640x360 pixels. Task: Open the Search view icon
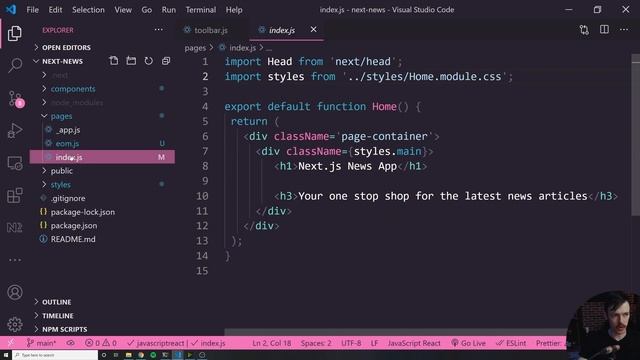point(15,65)
